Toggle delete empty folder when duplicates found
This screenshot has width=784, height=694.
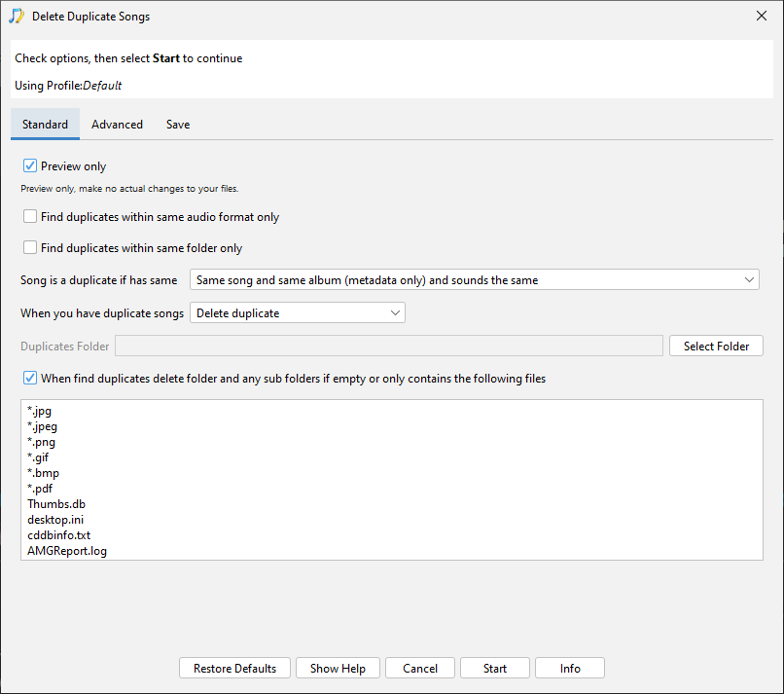[30, 378]
